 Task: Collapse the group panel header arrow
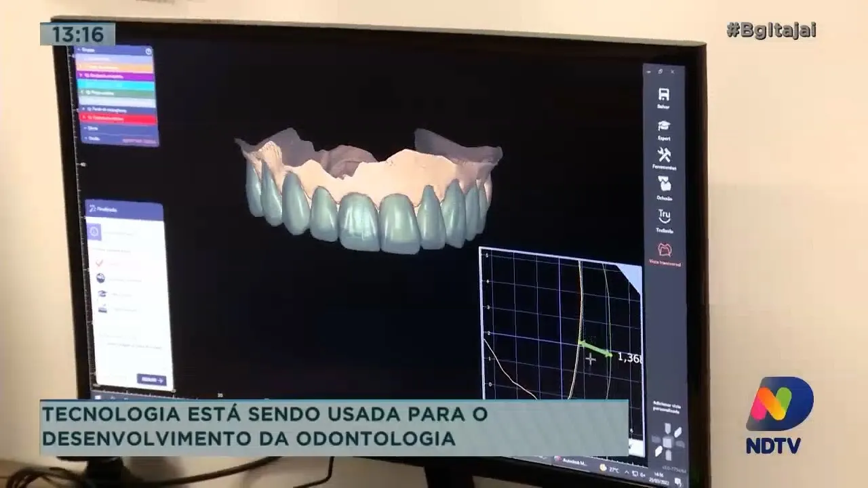click(x=79, y=49)
